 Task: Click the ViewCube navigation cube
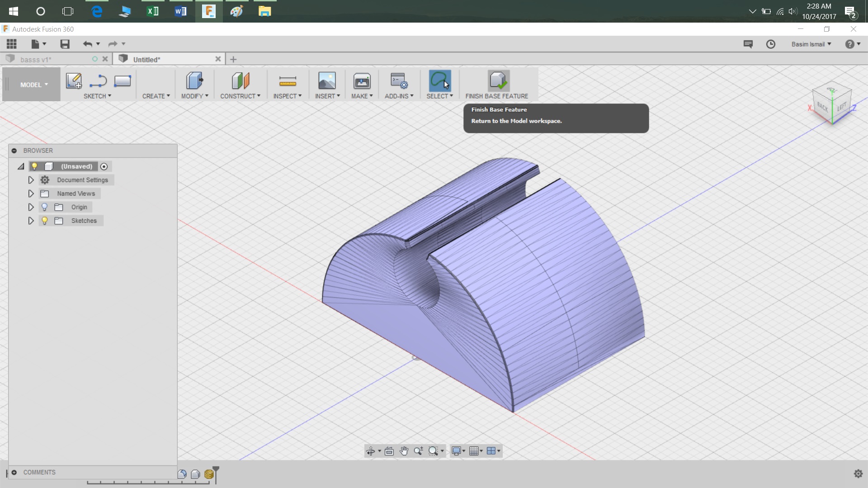tap(832, 104)
